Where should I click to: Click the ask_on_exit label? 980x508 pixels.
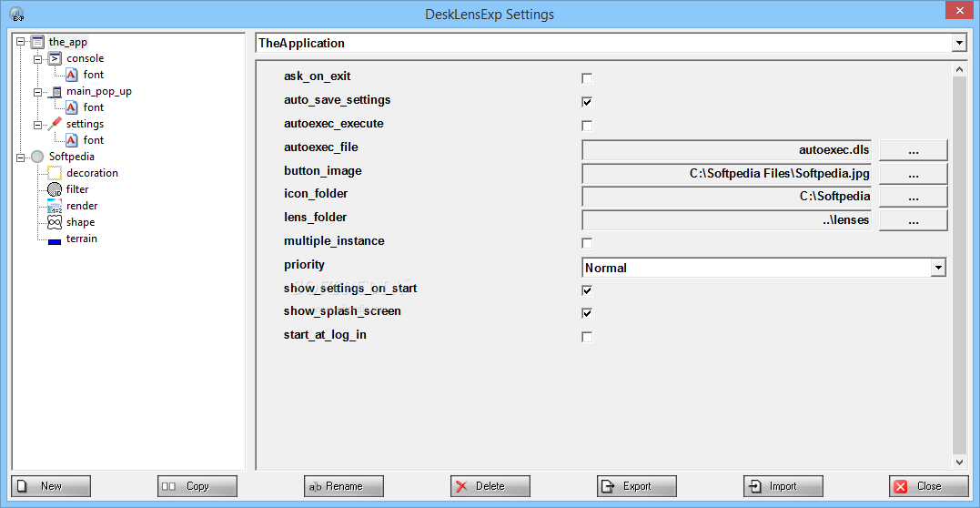click(x=318, y=76)
